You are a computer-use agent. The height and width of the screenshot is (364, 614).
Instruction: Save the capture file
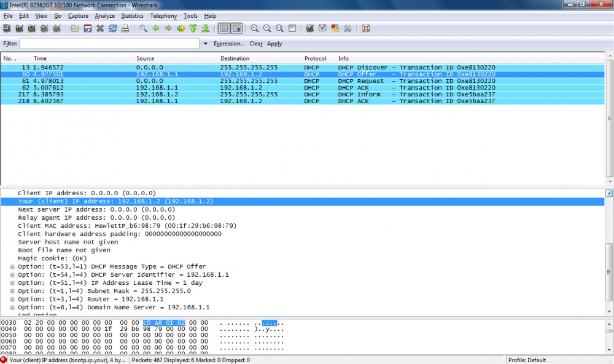(88, 28)
